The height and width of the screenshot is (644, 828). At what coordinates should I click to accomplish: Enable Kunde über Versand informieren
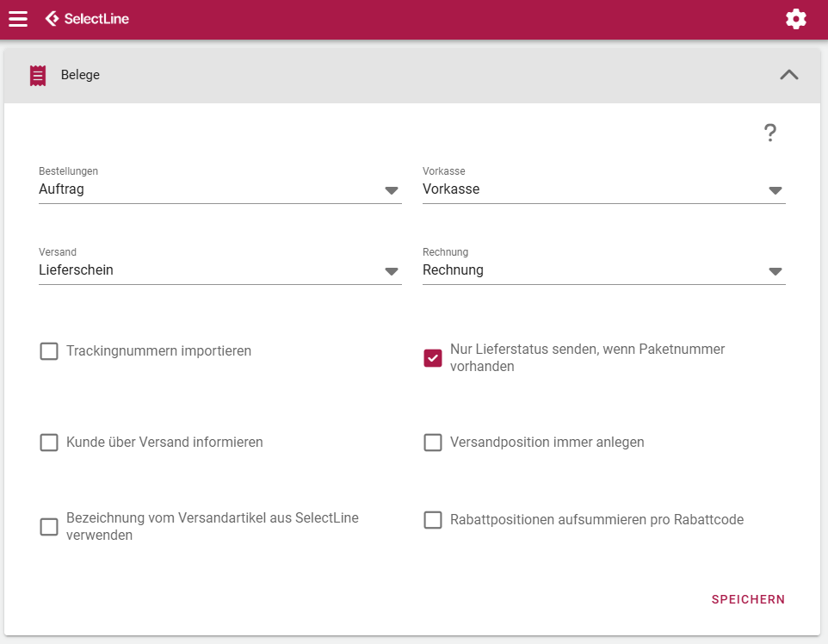tap(49, 443)
